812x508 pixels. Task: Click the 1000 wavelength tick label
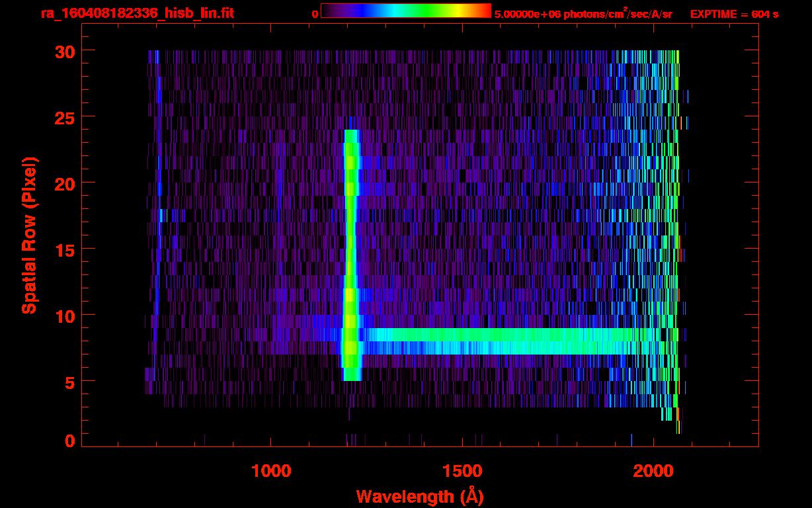point(271,471)
